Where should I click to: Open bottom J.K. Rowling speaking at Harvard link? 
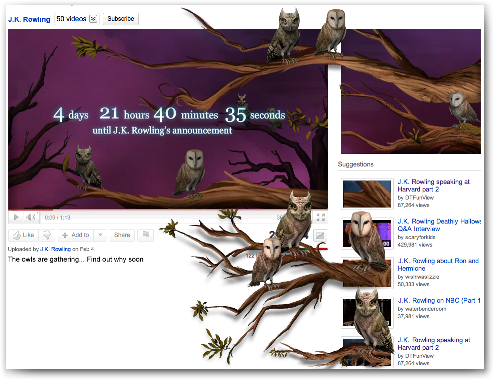click(x=434, y=344)
